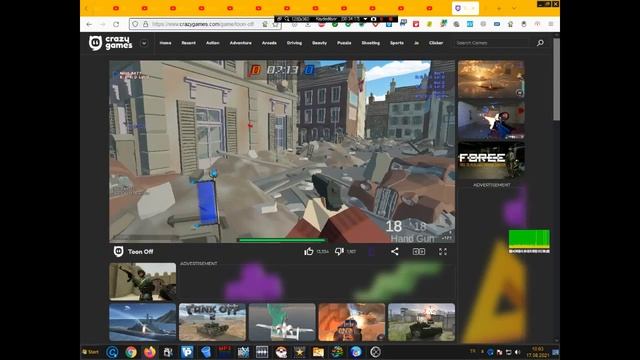Click the tracking protection shield icon
Image resolution: width=640 pixels, height=360 pixels.
click(x=136, y=24)
